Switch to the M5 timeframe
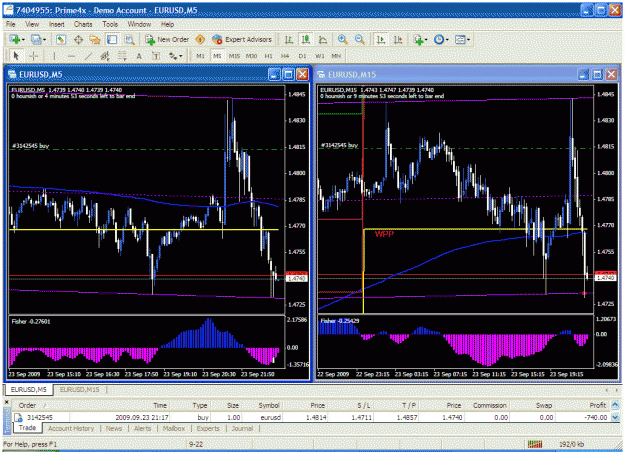 (217, 56)
